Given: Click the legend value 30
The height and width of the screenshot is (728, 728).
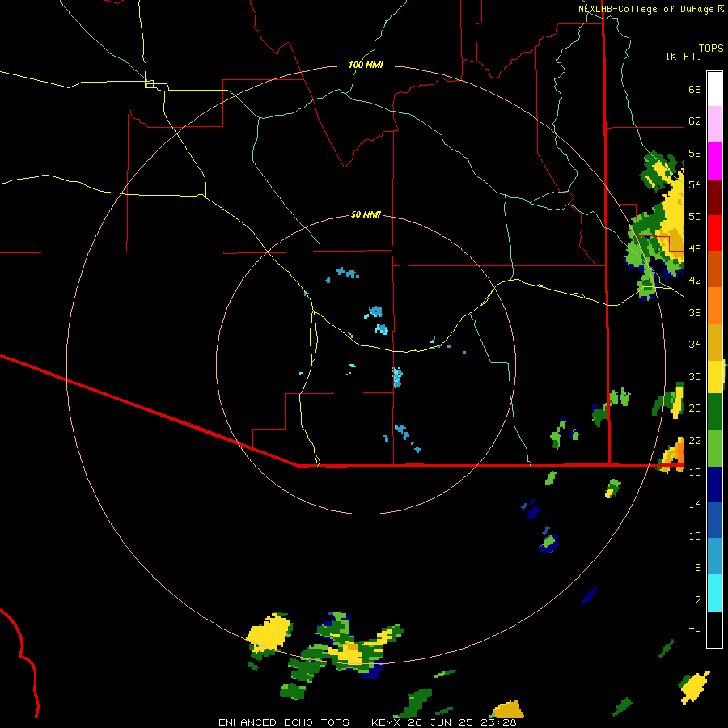Looking at the screenshot, I should tap(695, 376).
